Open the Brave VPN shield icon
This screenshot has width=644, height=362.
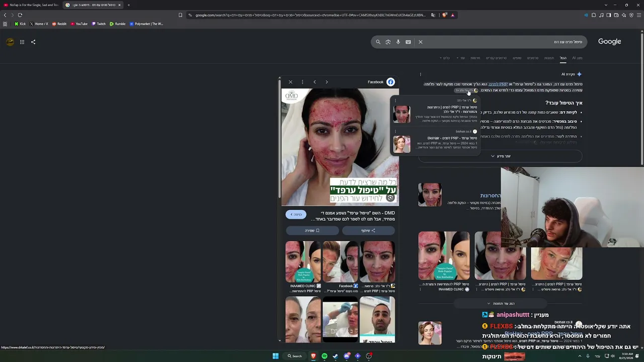631,15
